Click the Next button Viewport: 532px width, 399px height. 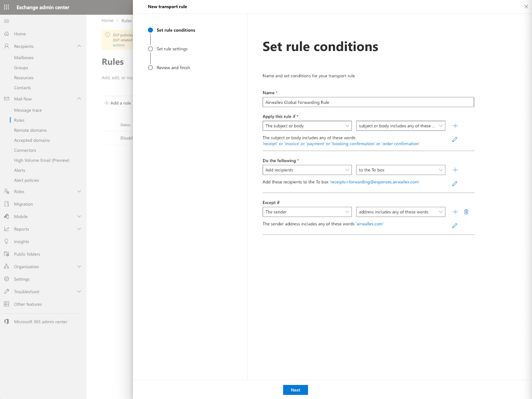coord(295,390)
